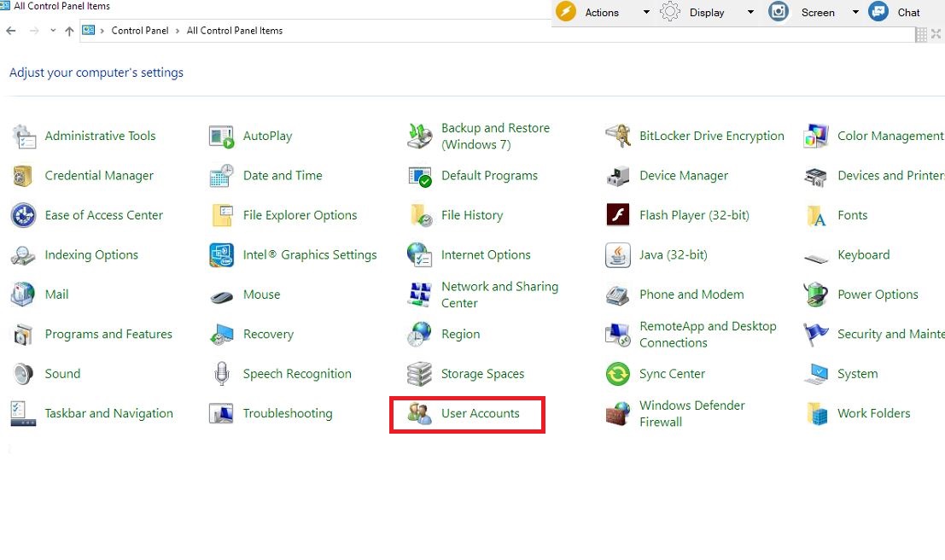Click the All Control Panel Items breadcrumb

coord(235,31)
